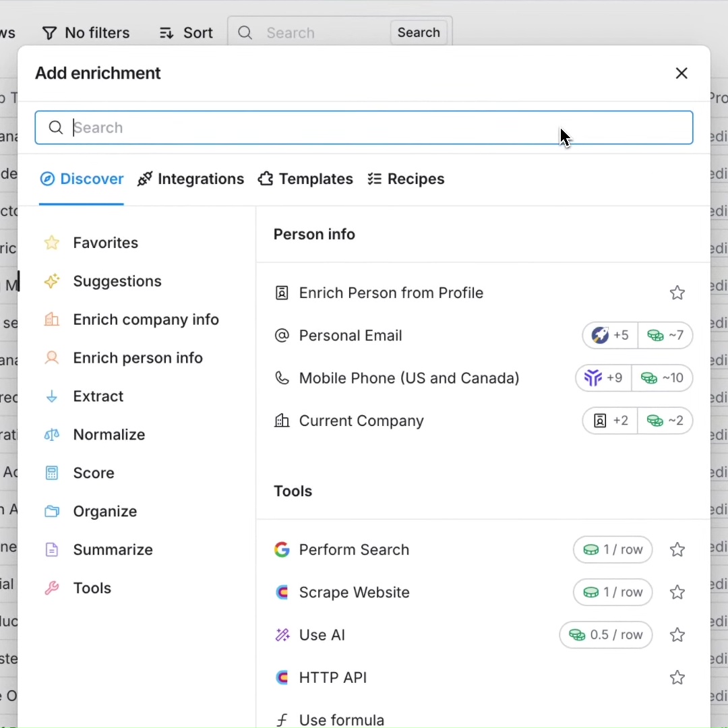Click the Tools wrench icon
Image resolution: width=728 pixels, height=728 pixels.
click(x=52, y=588)
